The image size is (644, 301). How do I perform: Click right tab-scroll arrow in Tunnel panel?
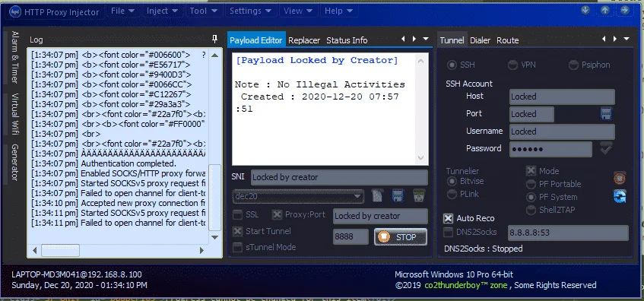(615, 39)
